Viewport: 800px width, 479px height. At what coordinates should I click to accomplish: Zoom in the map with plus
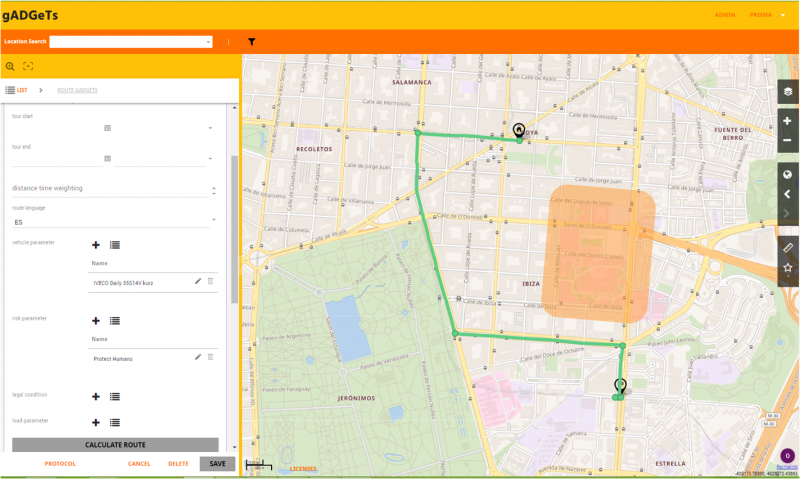788,121
